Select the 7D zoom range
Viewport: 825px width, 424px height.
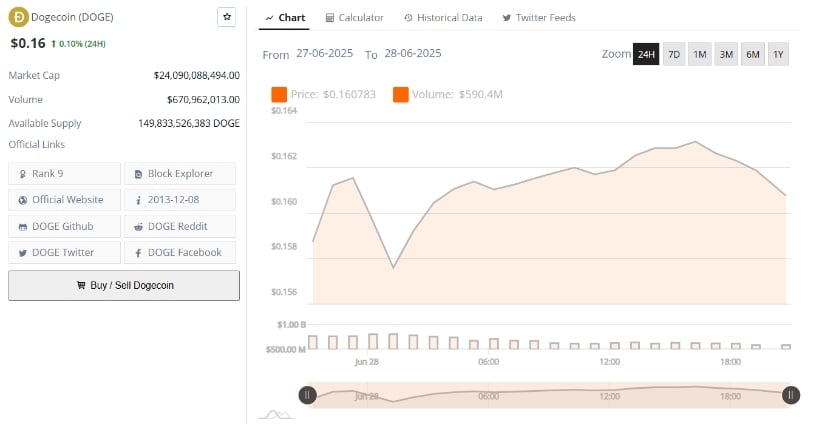[674, 54]
